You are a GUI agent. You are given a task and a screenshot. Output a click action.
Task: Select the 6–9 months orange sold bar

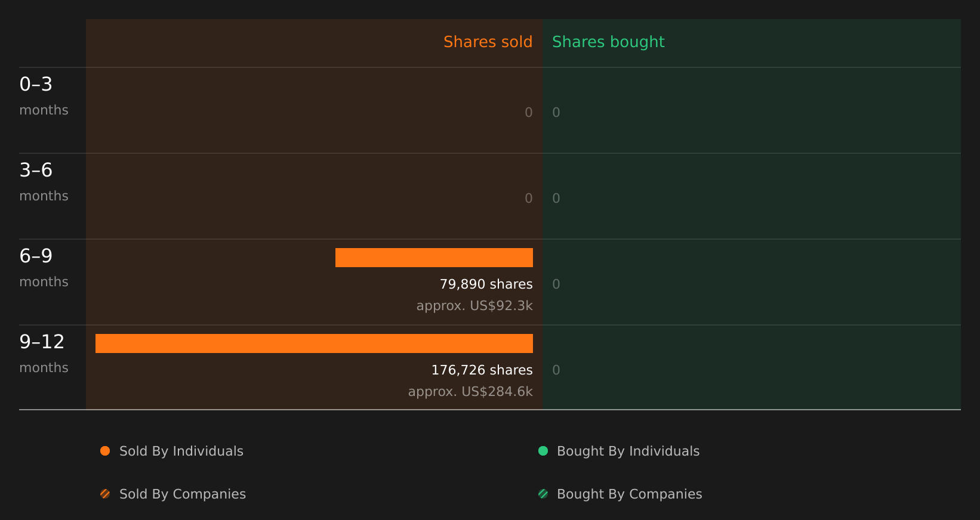pyautogui.click(x=434, y=258)
